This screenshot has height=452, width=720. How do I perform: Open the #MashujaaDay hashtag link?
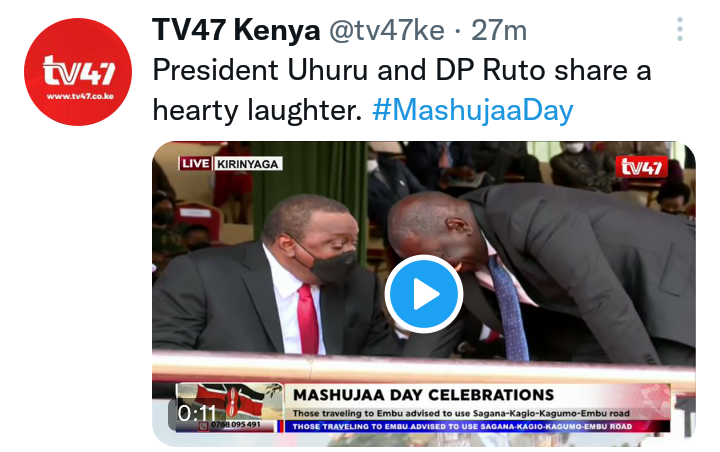pos(472,110)
